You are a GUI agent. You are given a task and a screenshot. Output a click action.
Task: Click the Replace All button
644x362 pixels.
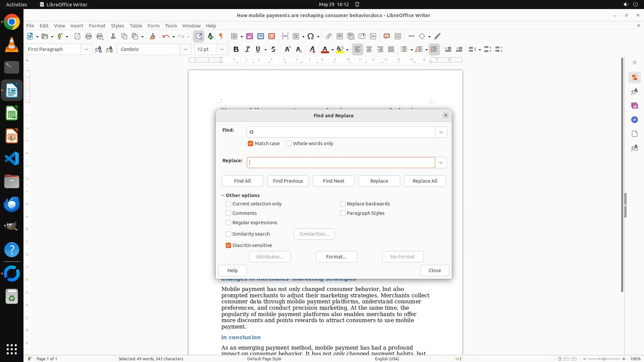tap(425, 181)
